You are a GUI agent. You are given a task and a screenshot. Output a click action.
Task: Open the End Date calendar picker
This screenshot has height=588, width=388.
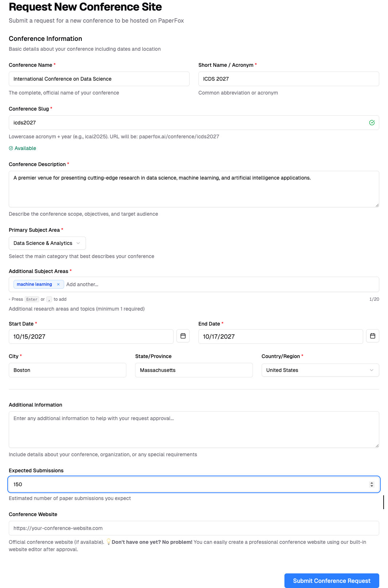click(372, 336)
